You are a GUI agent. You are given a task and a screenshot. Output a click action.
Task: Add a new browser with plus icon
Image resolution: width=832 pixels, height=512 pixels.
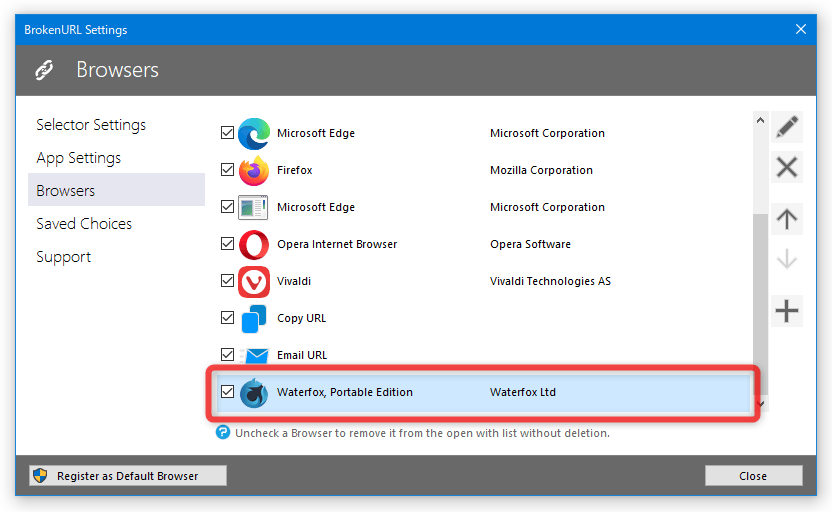coord(786,311)
